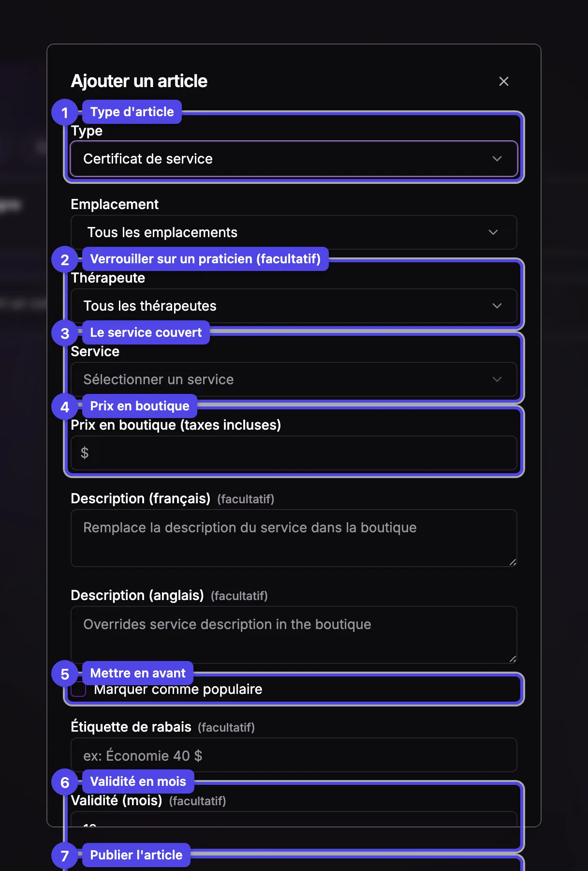Click the step 3 number badge
This screenshot has width=588, height=871.
point(65,333)
